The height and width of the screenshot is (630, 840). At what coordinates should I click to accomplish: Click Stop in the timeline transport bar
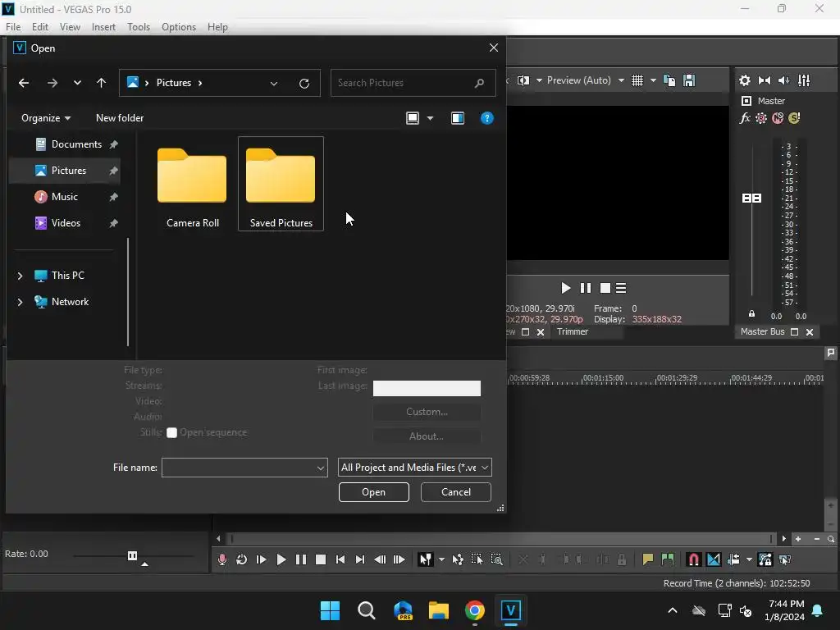pyautogui.click(x=321, y=559)
